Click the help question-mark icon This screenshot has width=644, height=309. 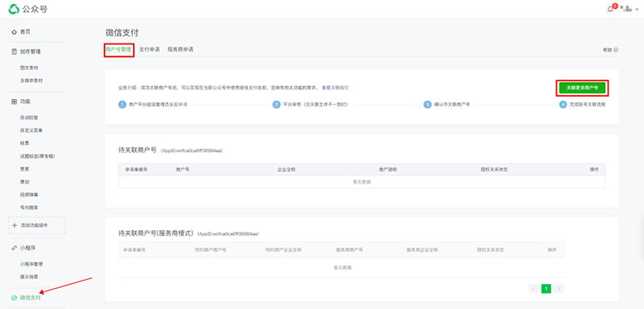coord(616,50)
